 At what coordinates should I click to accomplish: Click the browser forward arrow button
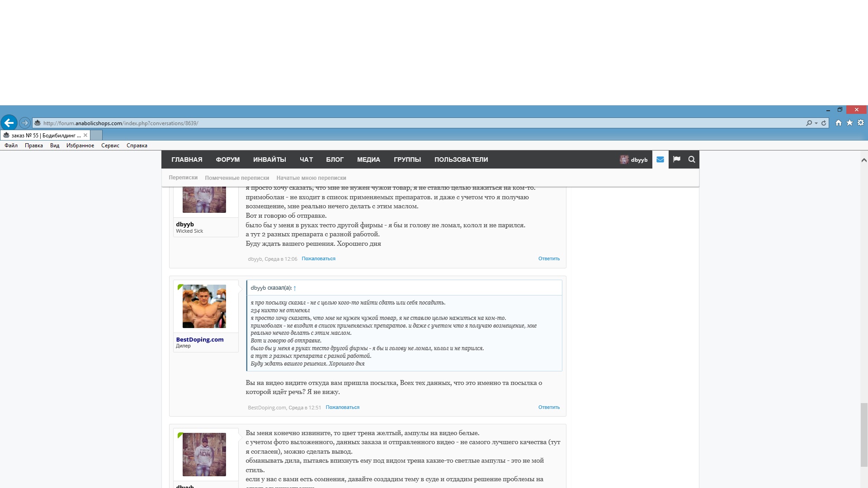25,123
